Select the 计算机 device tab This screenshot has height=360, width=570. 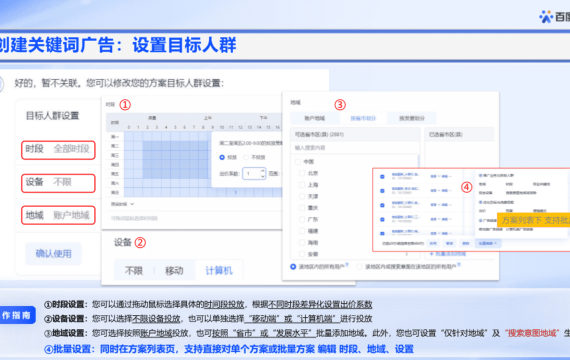[x=219, y=271]
